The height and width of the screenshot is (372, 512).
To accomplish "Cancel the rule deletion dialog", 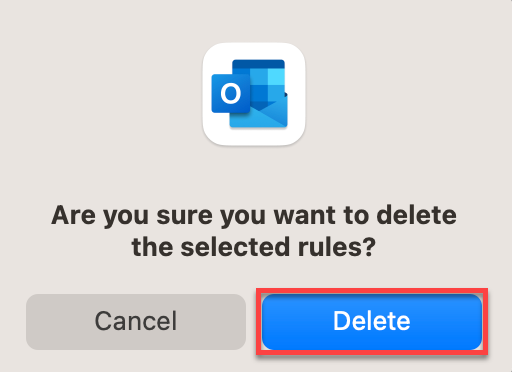I will [136, 322].
